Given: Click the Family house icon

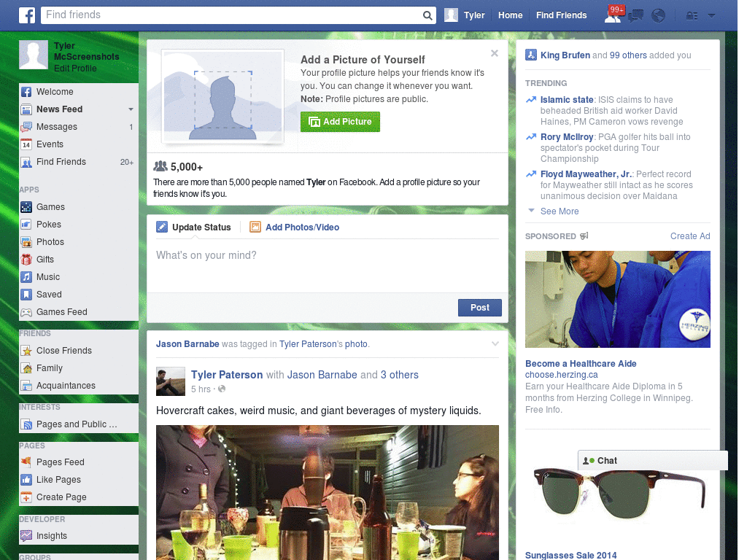Looking at the screenshot, I should 26,368.
